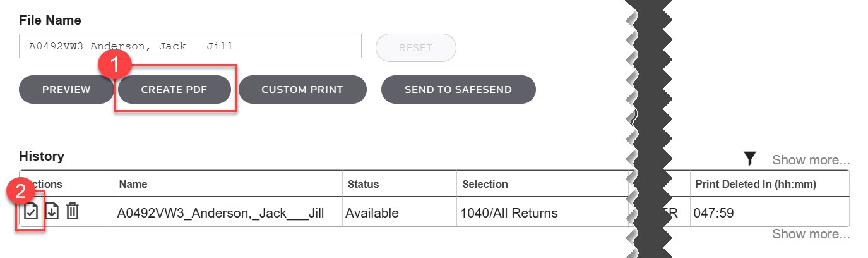Click SEND TO SAFESEND
868x258 pixels.
coord(458,90)
